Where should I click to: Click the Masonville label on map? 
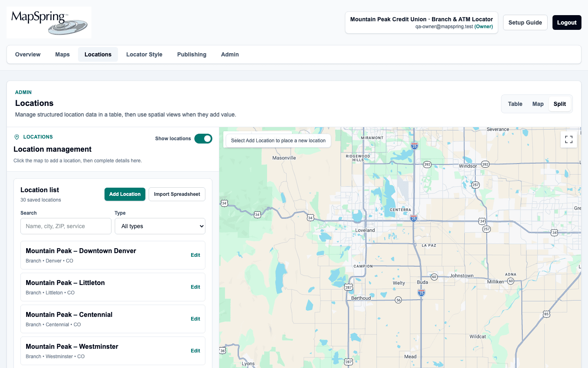(284, 158)
